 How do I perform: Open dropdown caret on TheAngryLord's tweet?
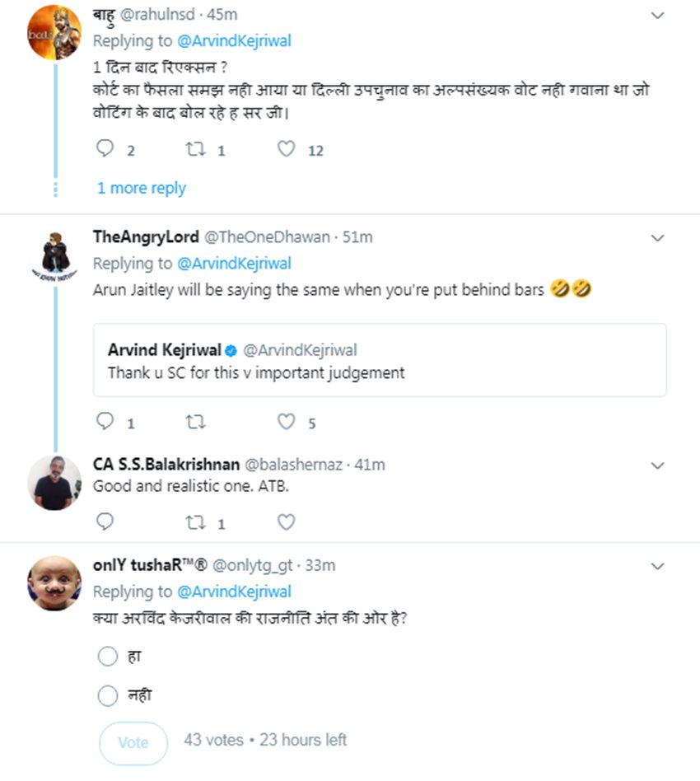(x=657, y=238)
